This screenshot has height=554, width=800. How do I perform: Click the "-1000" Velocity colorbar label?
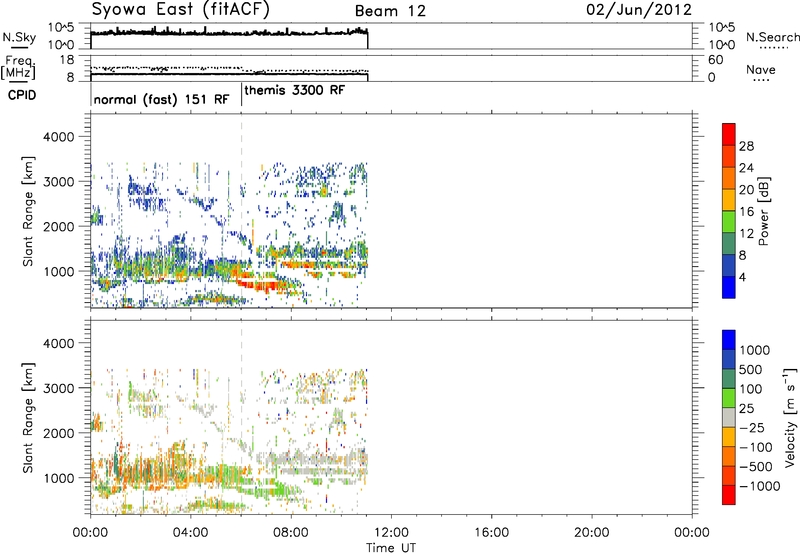(x=759, y=486)
